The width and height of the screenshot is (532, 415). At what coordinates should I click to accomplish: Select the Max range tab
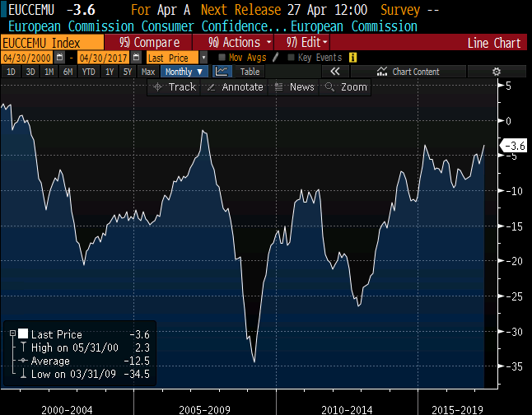pyautogui.click(x=148, y=72)
